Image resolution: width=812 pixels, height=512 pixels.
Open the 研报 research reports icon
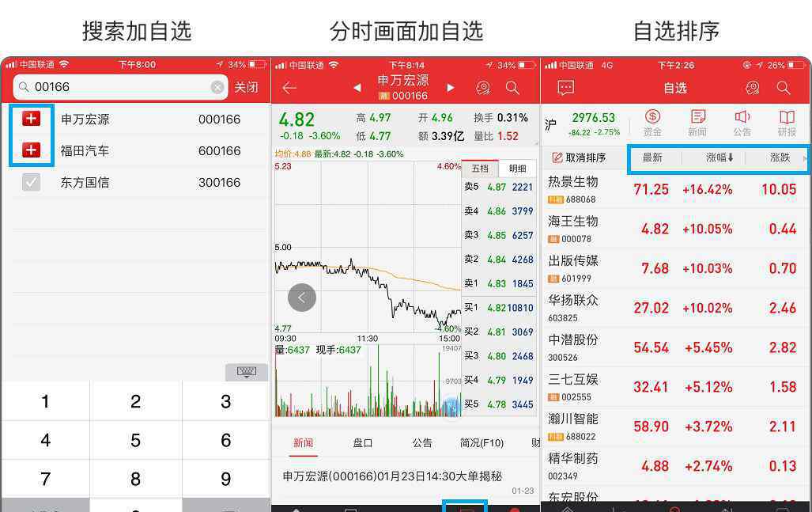tap(787, 123)
